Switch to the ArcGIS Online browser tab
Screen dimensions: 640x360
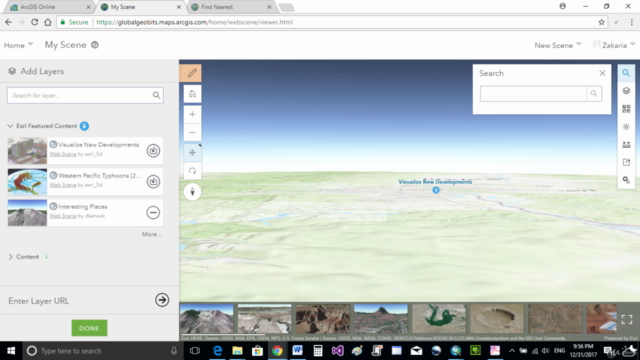point(50,7)
